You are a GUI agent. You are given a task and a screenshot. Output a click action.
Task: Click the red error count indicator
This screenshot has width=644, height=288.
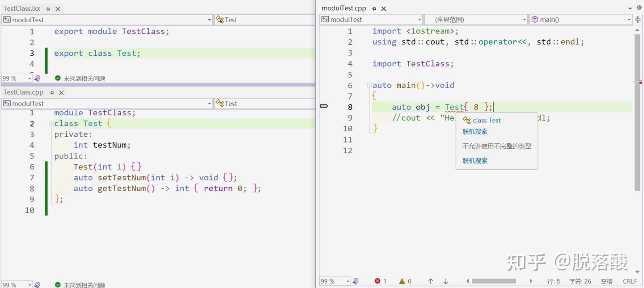(381, 281)
